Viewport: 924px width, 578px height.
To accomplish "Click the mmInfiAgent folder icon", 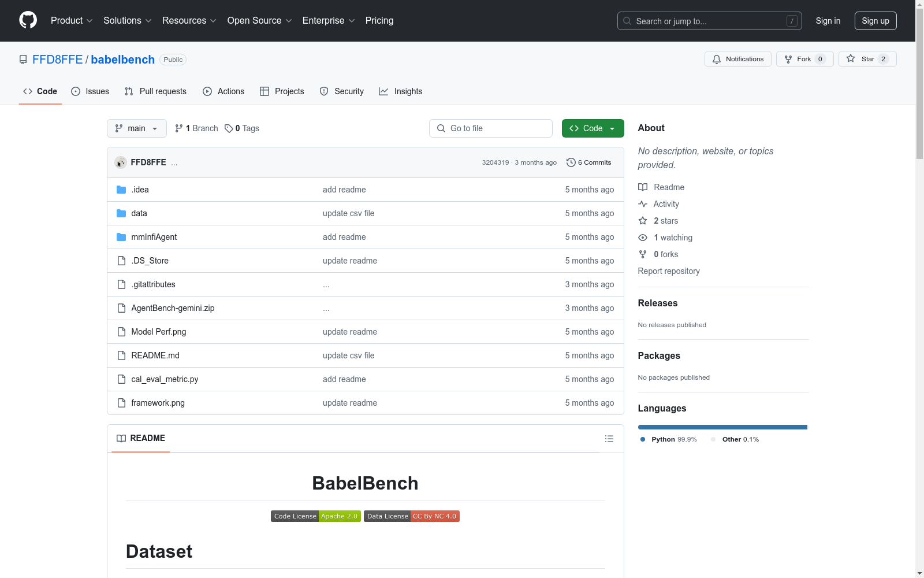I will tap(121, 237).
